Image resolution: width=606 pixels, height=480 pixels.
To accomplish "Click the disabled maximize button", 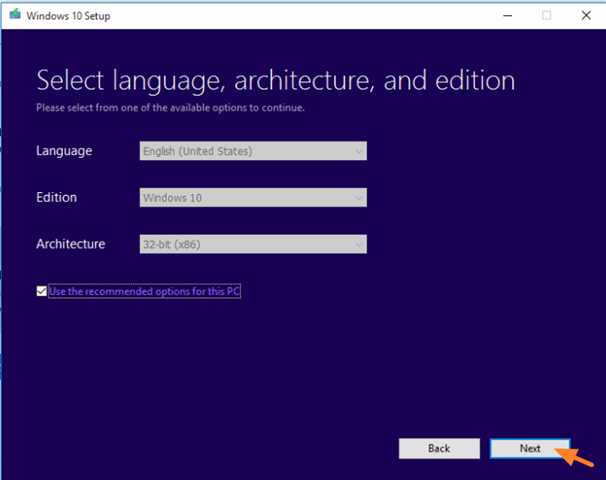I will 546,15.
